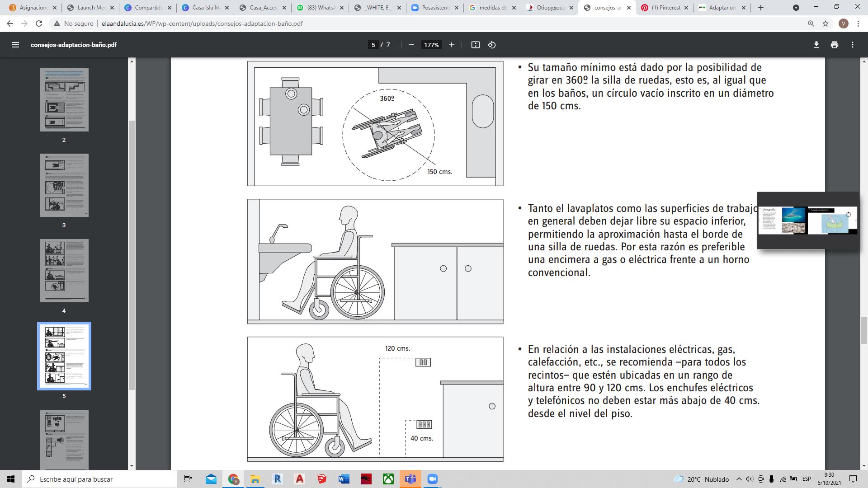The width and height of the screenshot is (868, 488).
Task: Close the Pinterest tab
Action: click(x=686, y=8)
